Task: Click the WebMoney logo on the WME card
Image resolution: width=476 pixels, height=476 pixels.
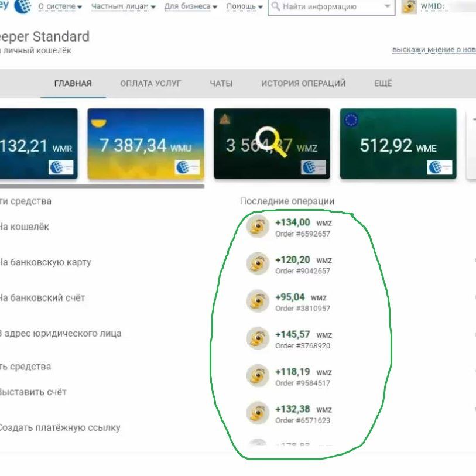Action: coord(440,167)
